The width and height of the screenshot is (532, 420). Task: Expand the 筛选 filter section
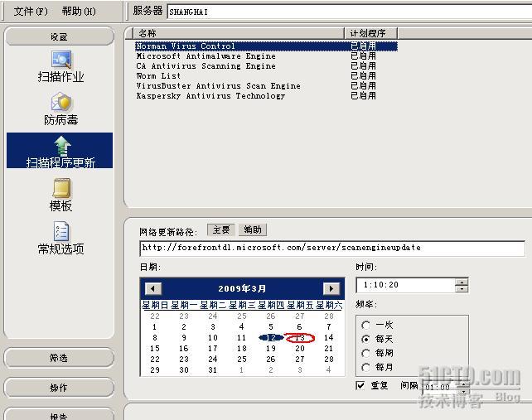pyautogui.click(x=59, y=358)
